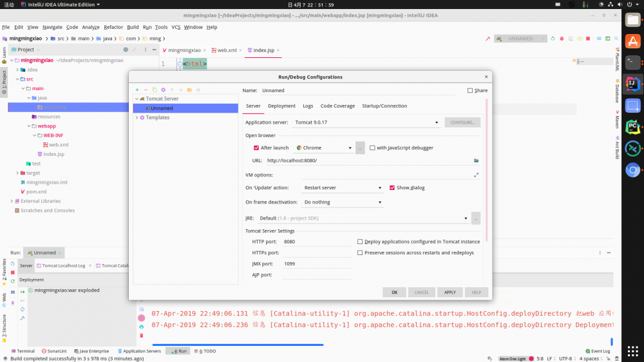
Task: Toggle the Show dialog checkbox
Action: (x=392, y=188)
